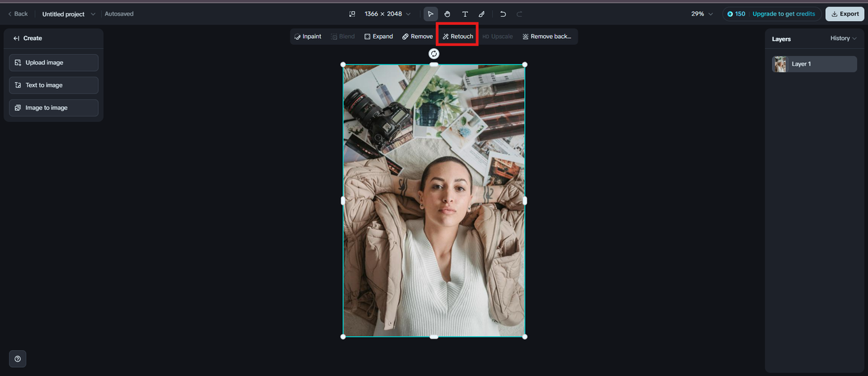Choose the Expand tool
868x376 pixels.
coord(378,37)
